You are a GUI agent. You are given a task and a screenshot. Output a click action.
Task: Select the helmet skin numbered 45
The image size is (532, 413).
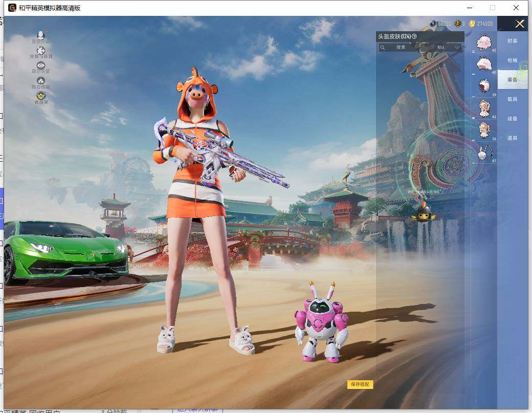484,42
